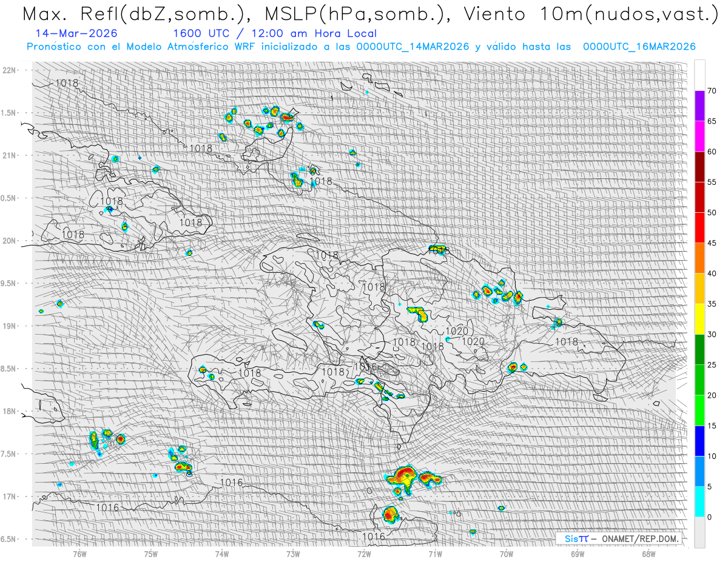Click the magenta 60–65 dBZ colorbar segment
This screenshot has width=728, height=562.
699,136
